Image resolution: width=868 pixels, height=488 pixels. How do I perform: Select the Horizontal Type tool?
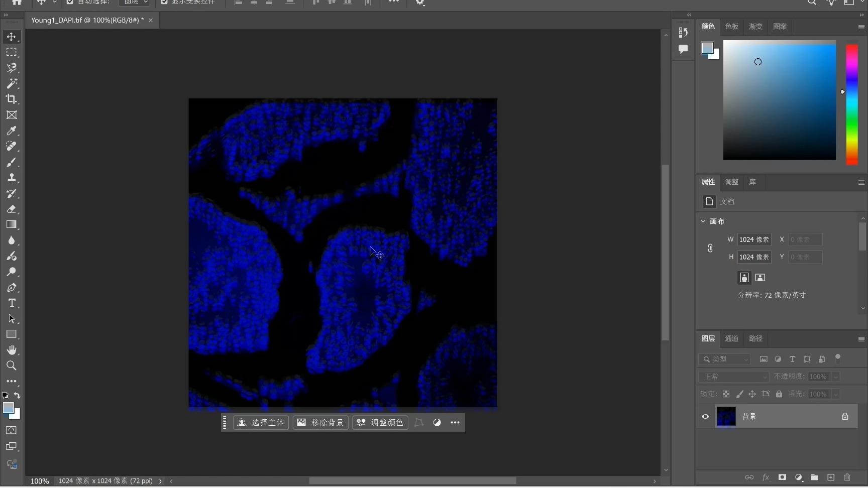[x=11, y=303]
